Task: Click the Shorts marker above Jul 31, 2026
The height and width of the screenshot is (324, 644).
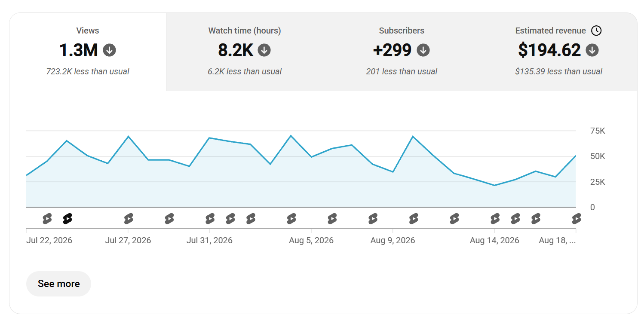Action: click(210, 219)
